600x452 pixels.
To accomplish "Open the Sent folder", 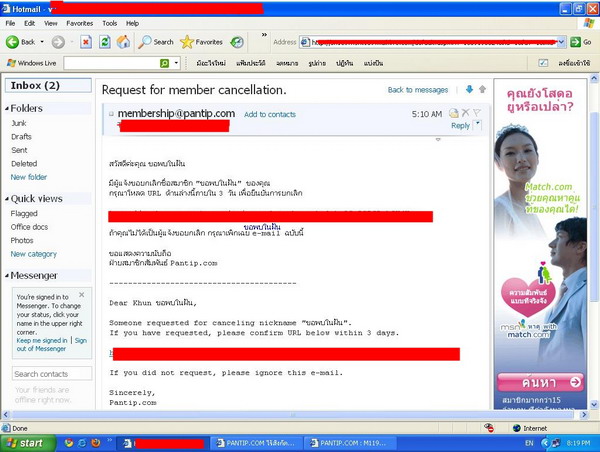I will [19, 150].
